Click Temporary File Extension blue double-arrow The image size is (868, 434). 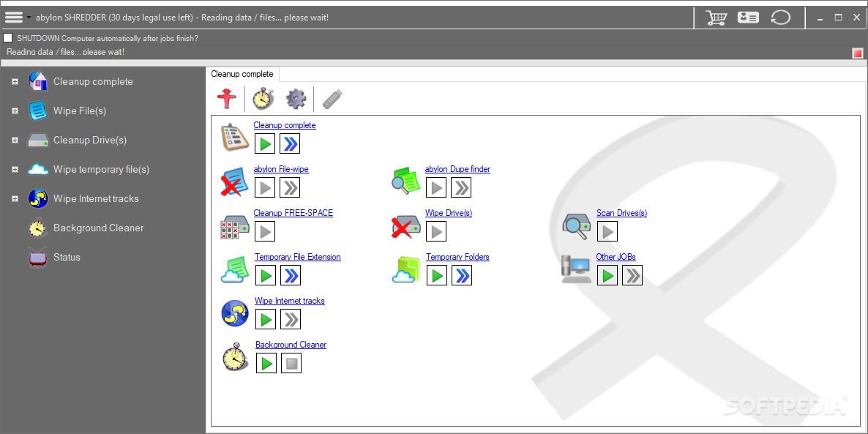(x=291, y=275)
